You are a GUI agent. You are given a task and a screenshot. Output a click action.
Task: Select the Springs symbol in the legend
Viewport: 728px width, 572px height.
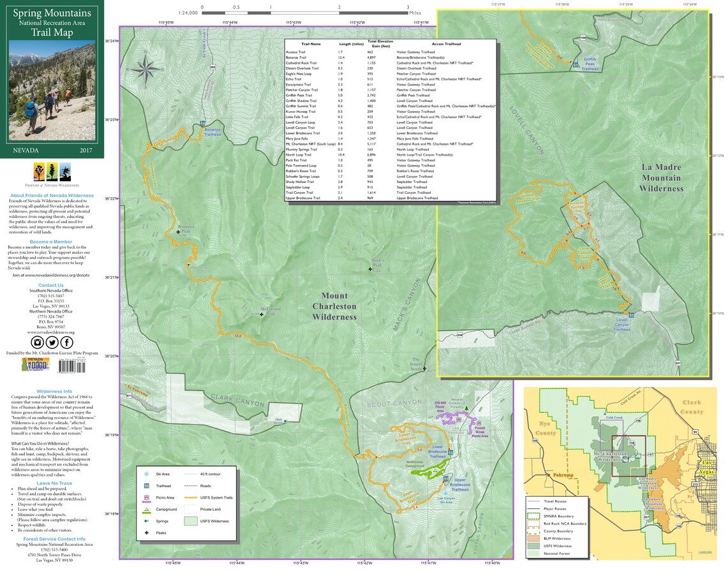pyautogui.click(x=145, y=521)
